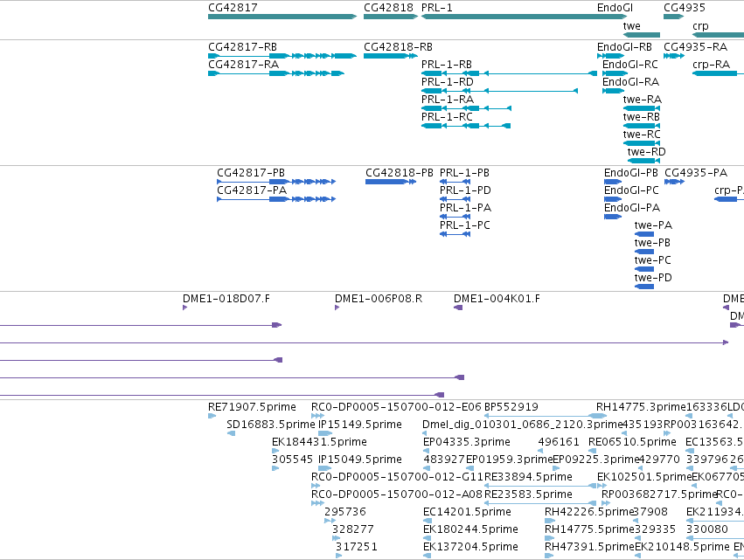Viewport: 744px width, 560px height.
Task: Select the DME1-006P08.R marker
Action: (337, 308)
